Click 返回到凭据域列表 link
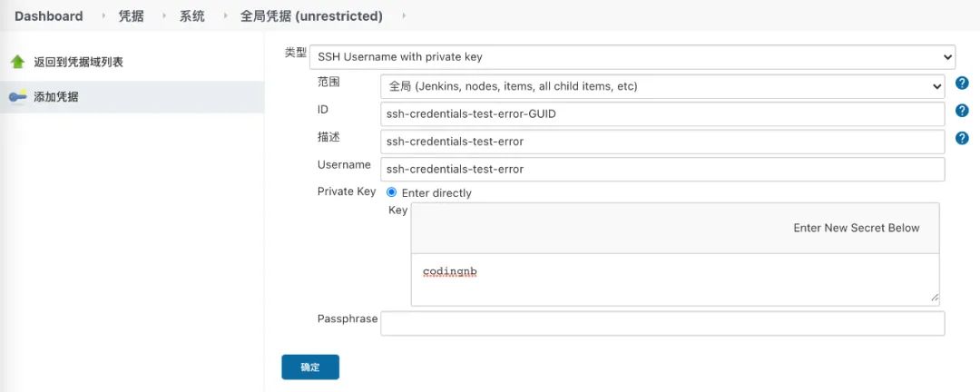 coord(78,62)
